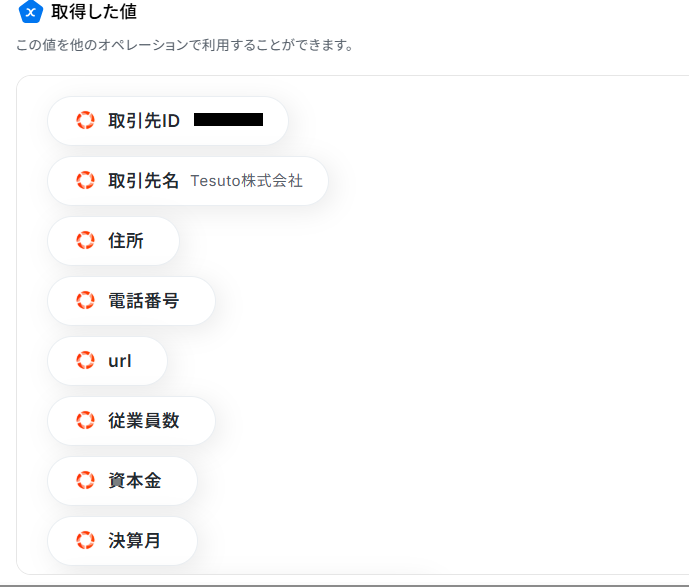Click the orange icon next to 取引先ID

(86, 121)
